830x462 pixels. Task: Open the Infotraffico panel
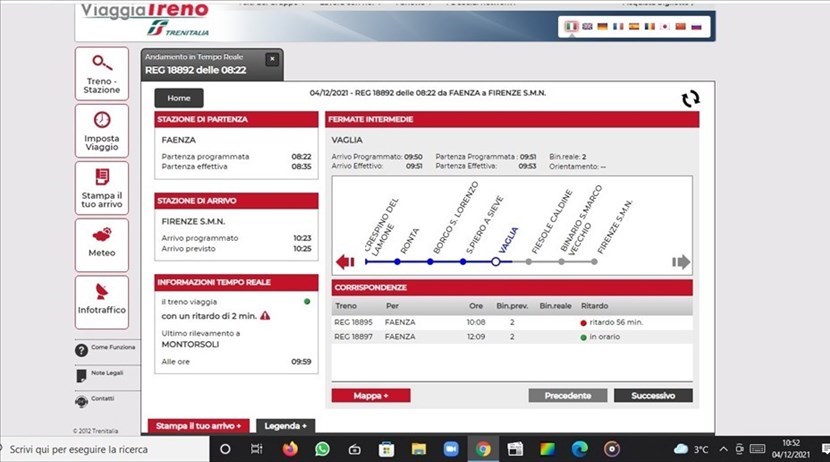[x=102, y=302]
